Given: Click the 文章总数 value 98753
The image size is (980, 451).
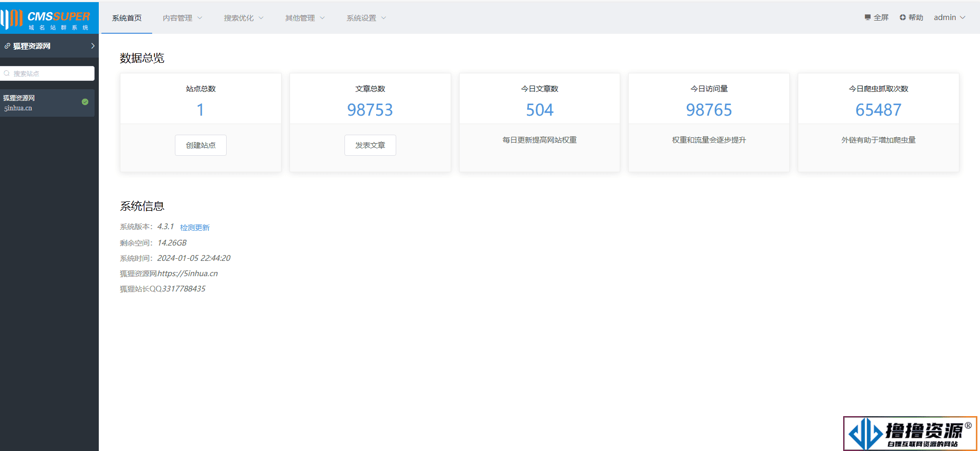Looking at the screenshot, I should pyautogui.click(x=370, y=110).
